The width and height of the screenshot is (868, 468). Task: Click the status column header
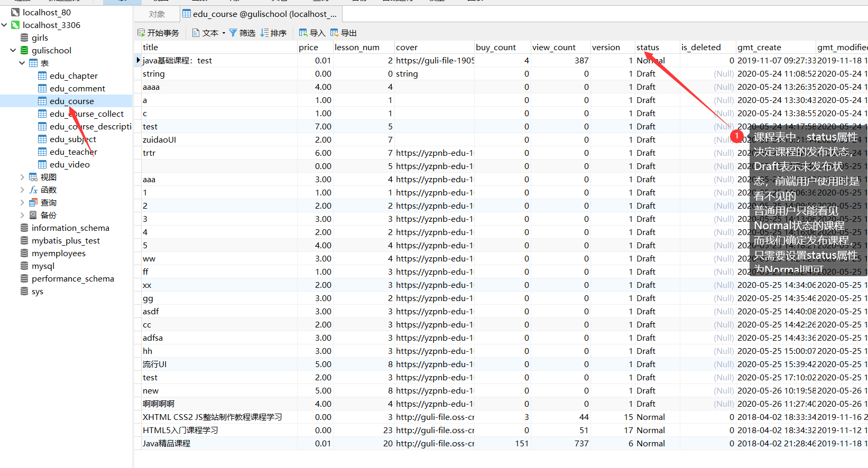click(x=657, y=47)
